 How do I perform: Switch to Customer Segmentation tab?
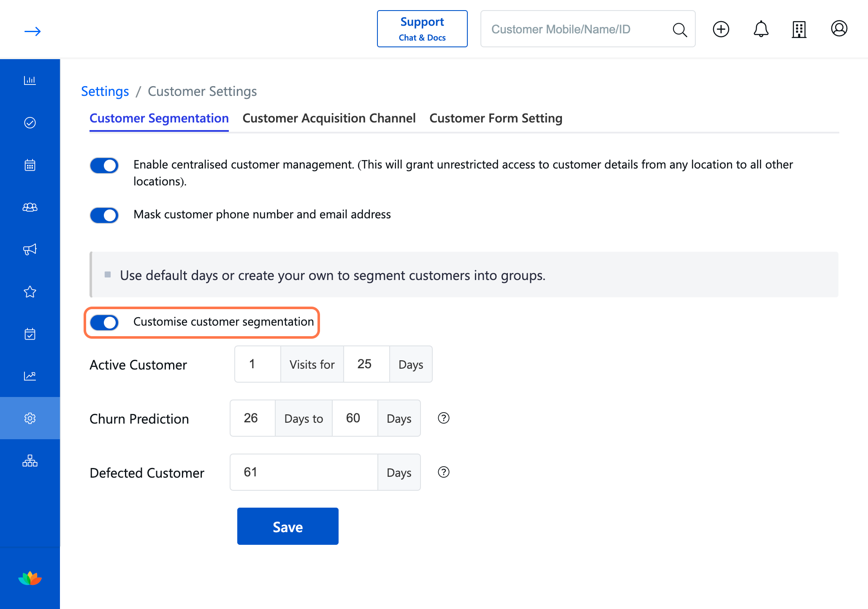(x=159, y=118)
